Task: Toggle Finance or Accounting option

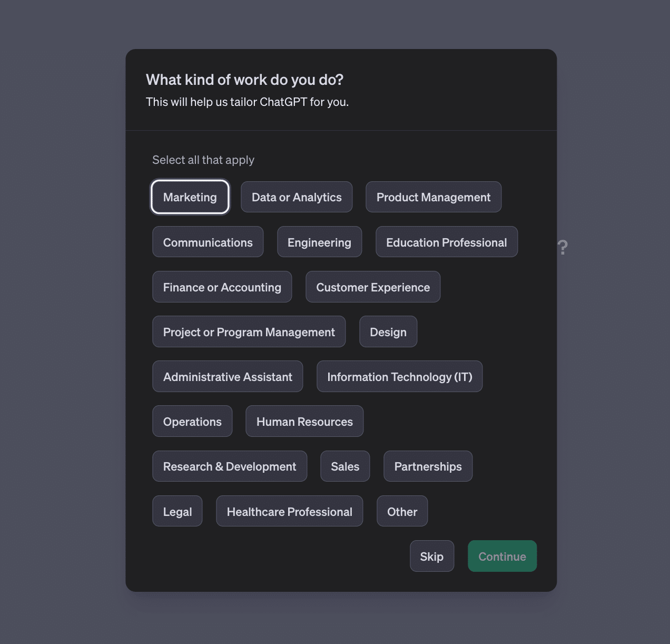Action: 222,287
